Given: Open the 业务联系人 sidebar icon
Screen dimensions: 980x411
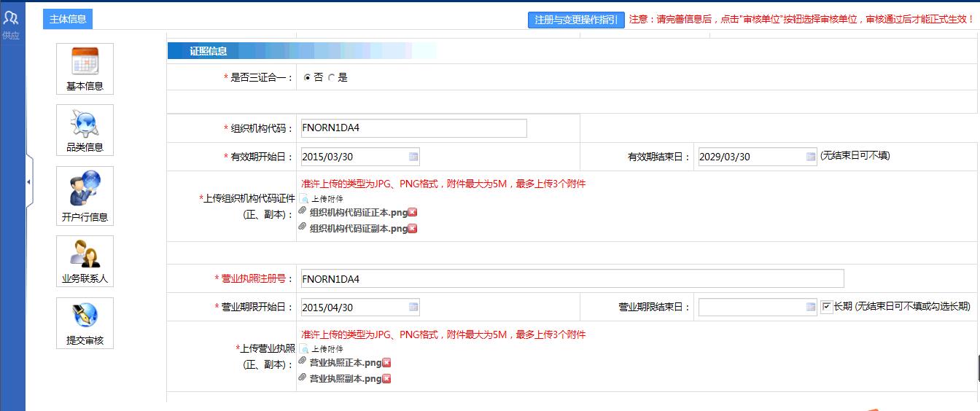Looking at the screenshot, I should tap(85, 261).
